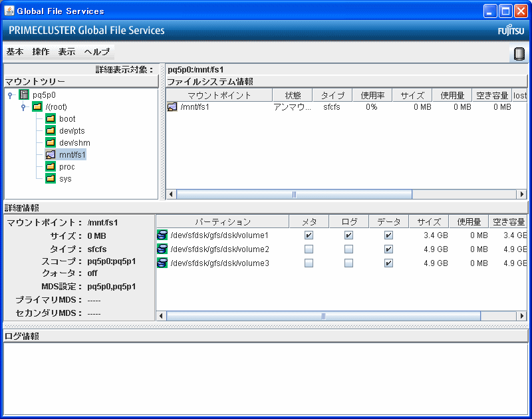Toggle ログ checkbox for volume1

[x=348, y=235]
